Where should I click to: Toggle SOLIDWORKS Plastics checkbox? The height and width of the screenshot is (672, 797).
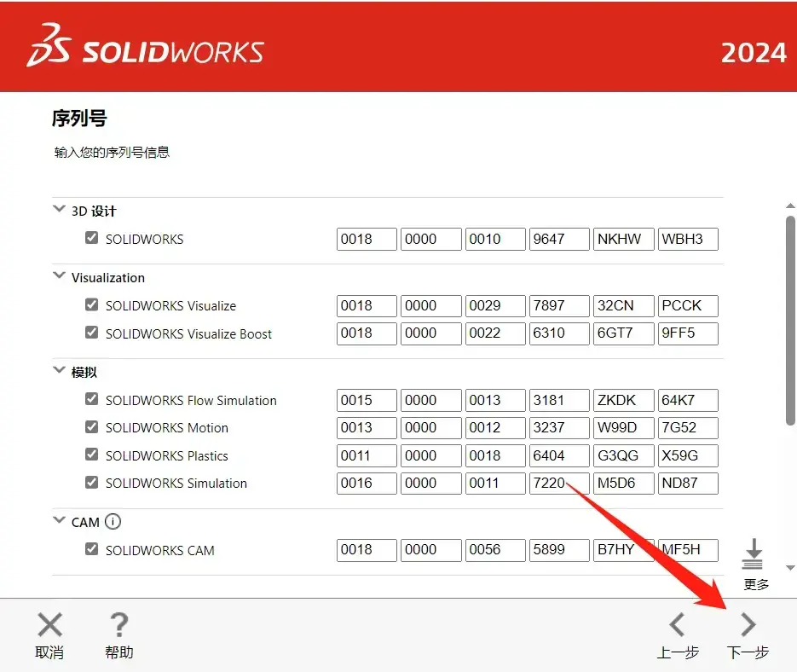pyautogui.click(x=91, y=454)
